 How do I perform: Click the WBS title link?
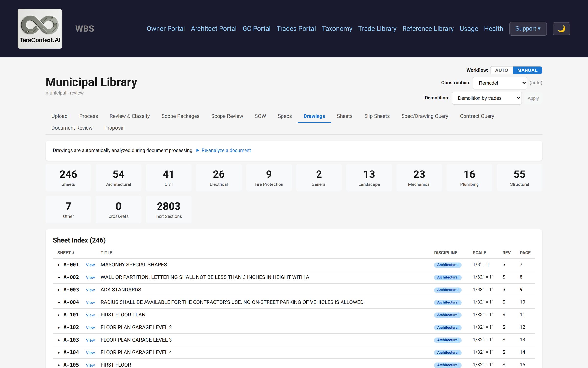pos(85,29)
